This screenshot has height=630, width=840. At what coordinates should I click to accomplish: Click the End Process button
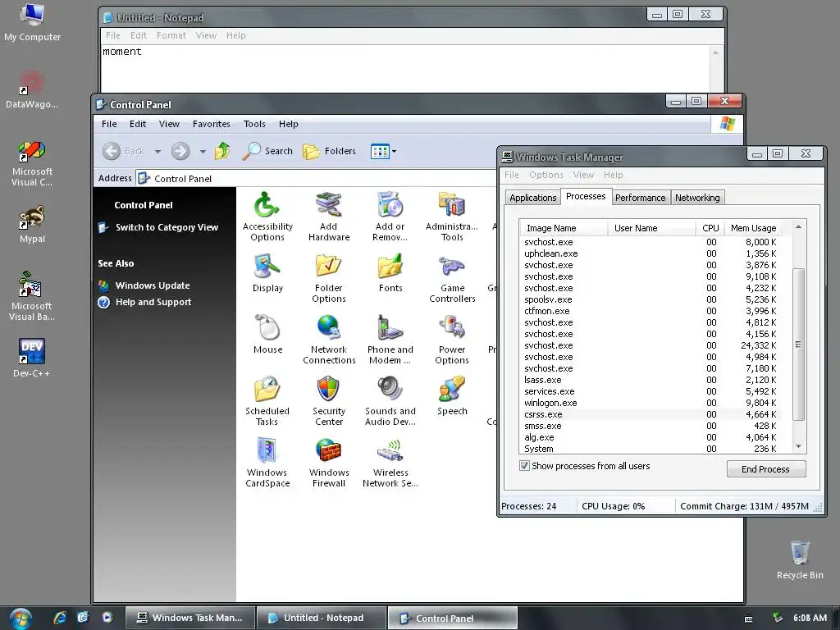pos(765,469)
